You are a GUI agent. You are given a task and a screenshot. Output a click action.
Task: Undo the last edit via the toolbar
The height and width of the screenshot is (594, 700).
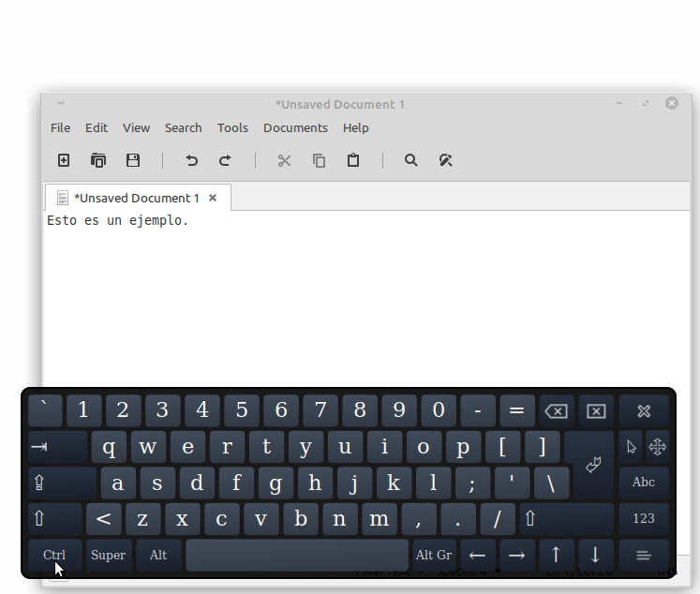point(191,160)
